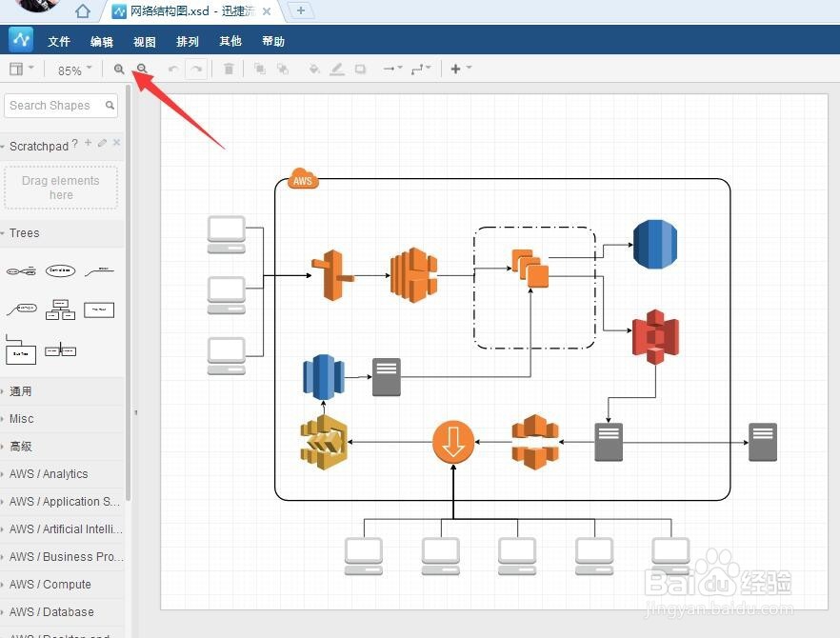Open the view panel layout dropdown
Viewport: 840px width, 638px height.
point(22,69)
